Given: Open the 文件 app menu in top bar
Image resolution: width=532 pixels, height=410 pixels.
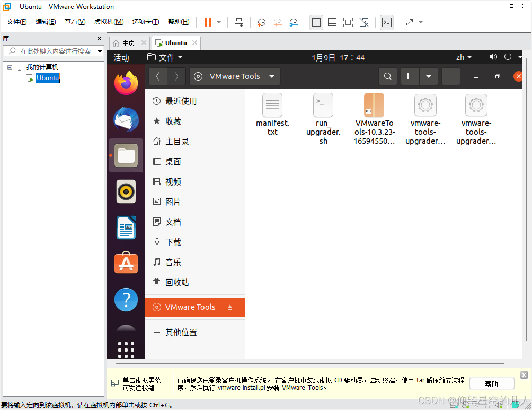Looking at the screenshot, I should 165,57.
